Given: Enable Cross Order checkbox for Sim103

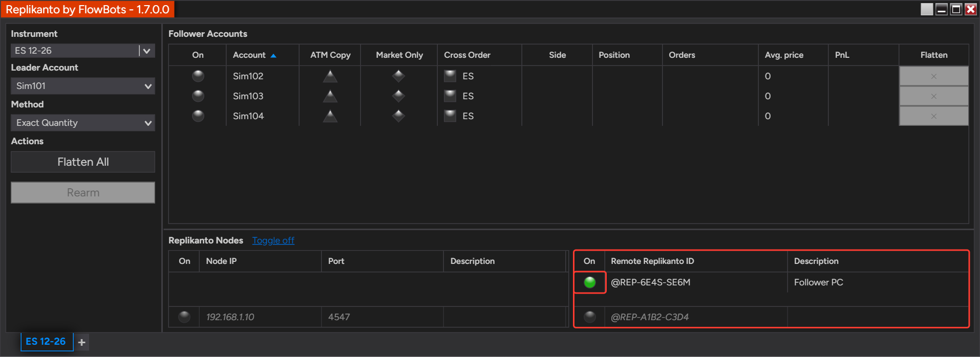Looking at the screenshot, I should click(x=450, y=96).
